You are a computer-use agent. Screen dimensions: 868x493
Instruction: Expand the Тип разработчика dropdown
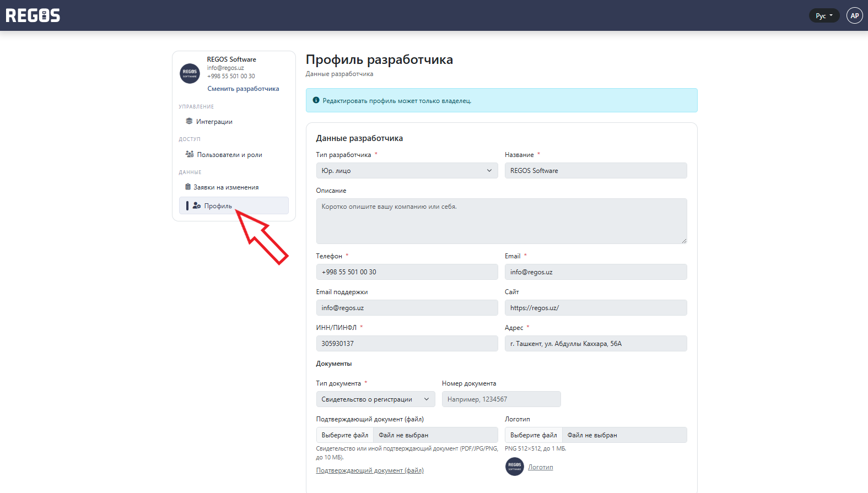tap(407, 171)
